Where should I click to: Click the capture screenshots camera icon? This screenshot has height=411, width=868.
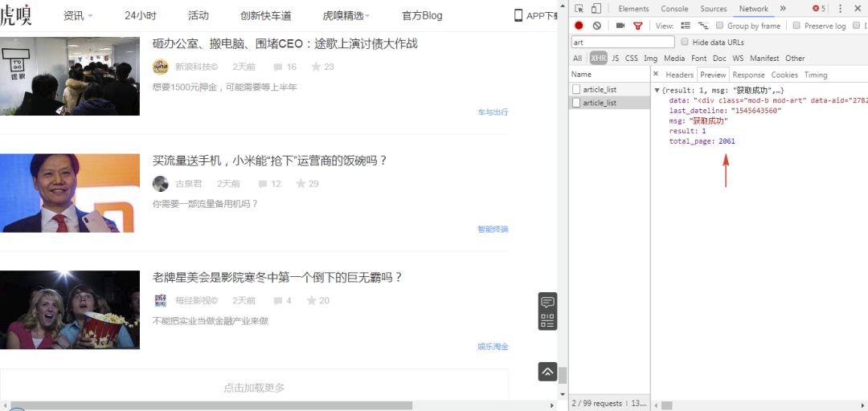coord(620,26)
